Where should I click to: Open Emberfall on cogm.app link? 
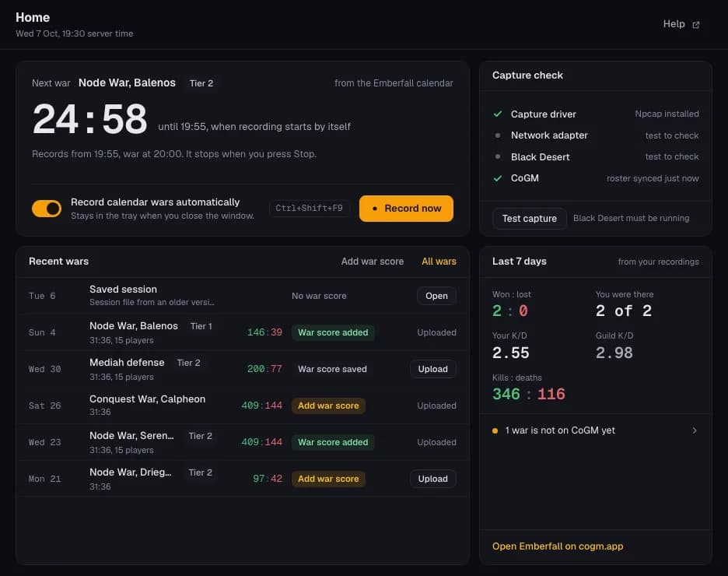pos(558,546)
